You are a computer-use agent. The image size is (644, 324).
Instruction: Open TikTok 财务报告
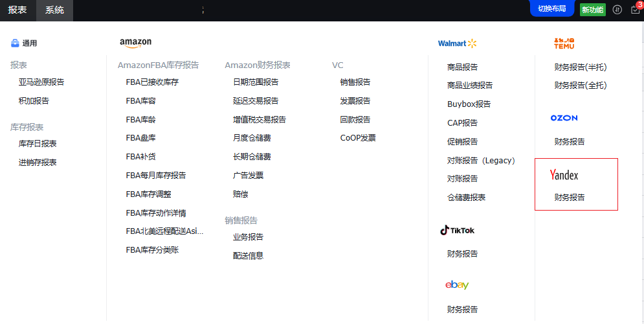pyautogui.click(x=463, y=253)
